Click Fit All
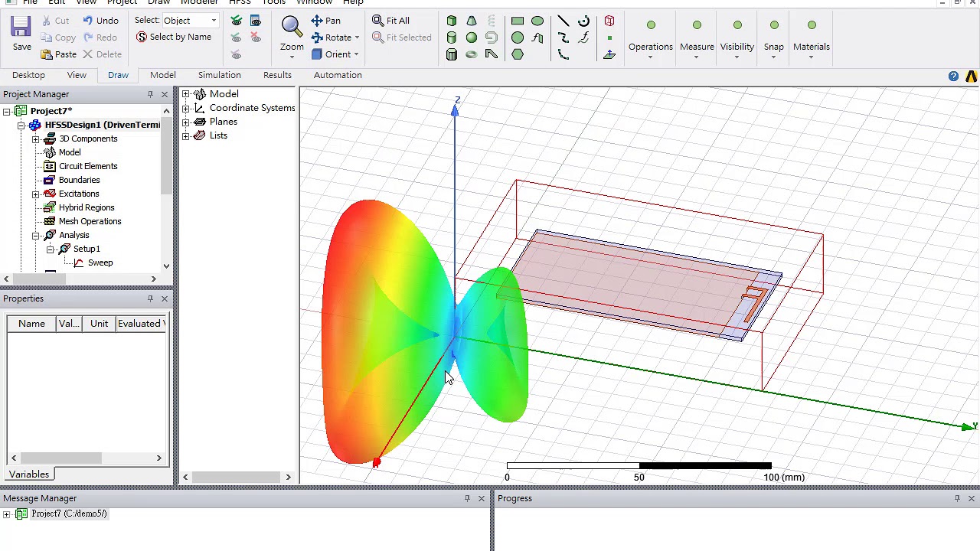Image resolution: width=980 pixels, height=551 pixels. 391,21
